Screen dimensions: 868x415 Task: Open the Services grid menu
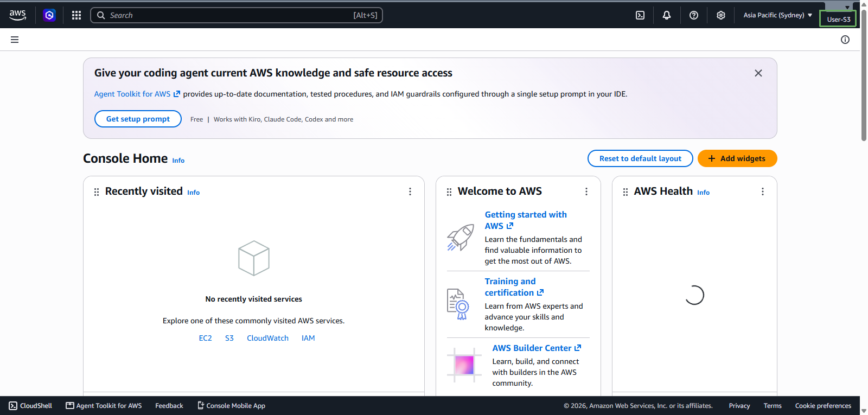click(76, 15)
